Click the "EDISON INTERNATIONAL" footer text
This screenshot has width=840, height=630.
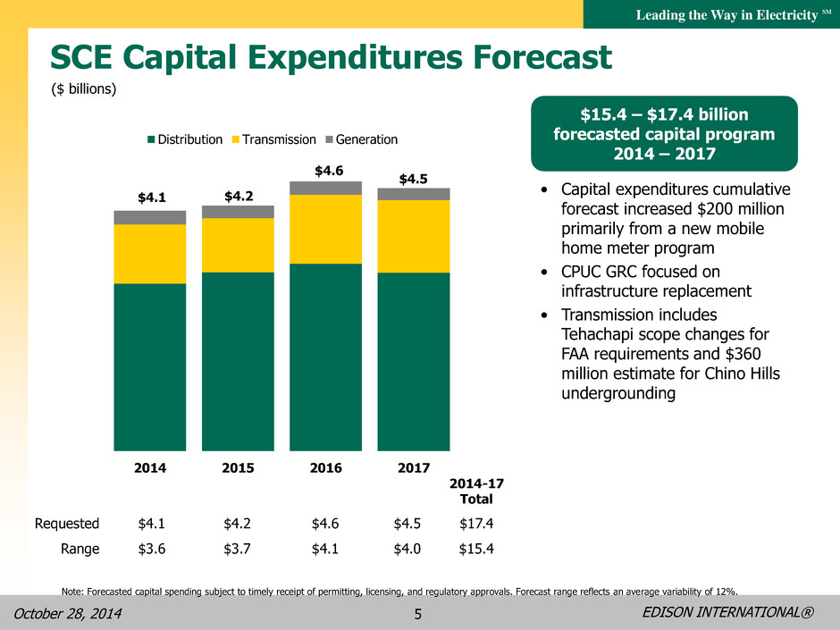click(x=728, y=612)
